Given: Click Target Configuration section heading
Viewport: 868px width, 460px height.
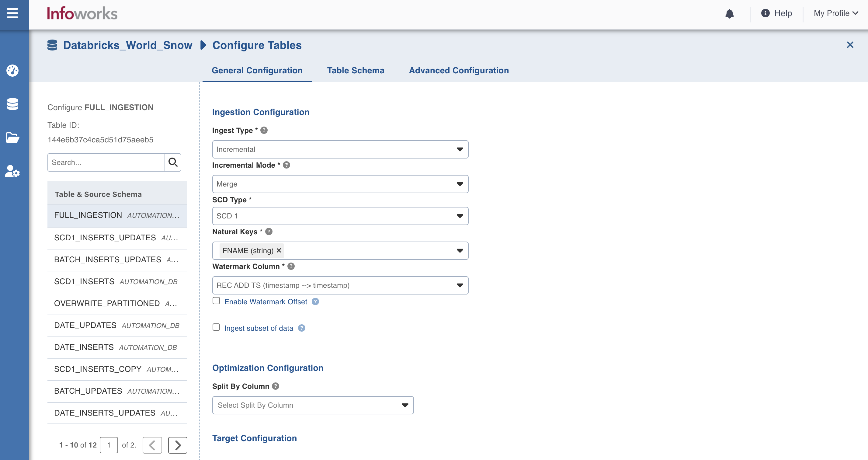Looking at the screenshot, I should (x=254, y=438).
